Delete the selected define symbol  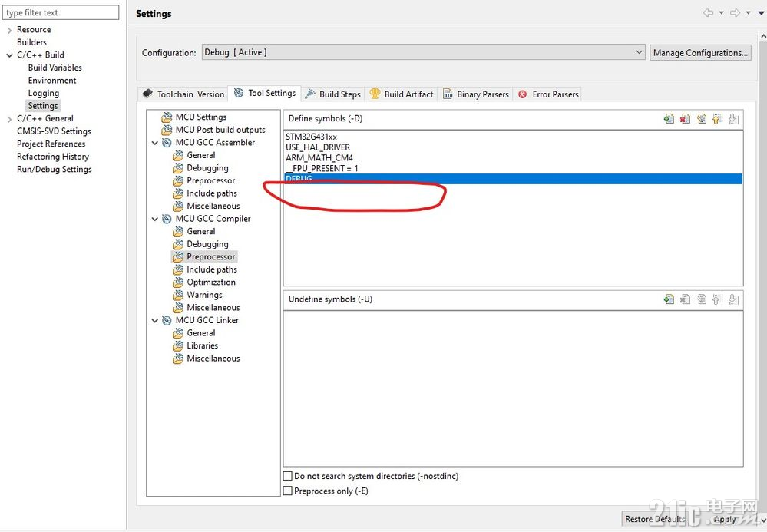point(685,118)
